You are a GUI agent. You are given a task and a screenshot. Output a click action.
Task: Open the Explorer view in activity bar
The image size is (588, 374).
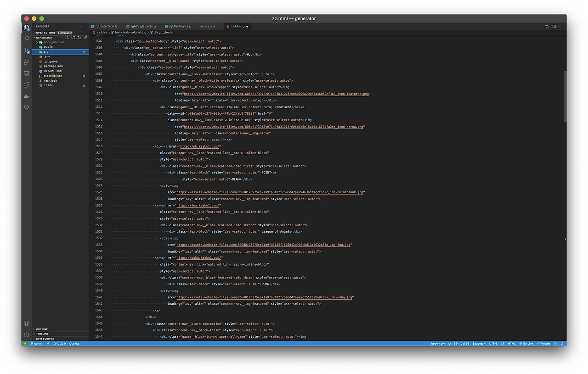pyautogui.click(x=27, y=28)
